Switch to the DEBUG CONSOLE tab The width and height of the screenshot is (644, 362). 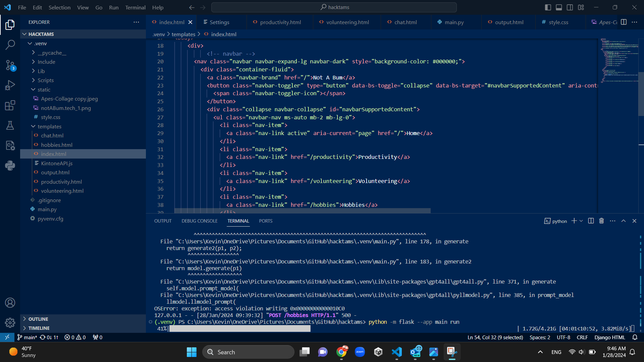[199, 221]
